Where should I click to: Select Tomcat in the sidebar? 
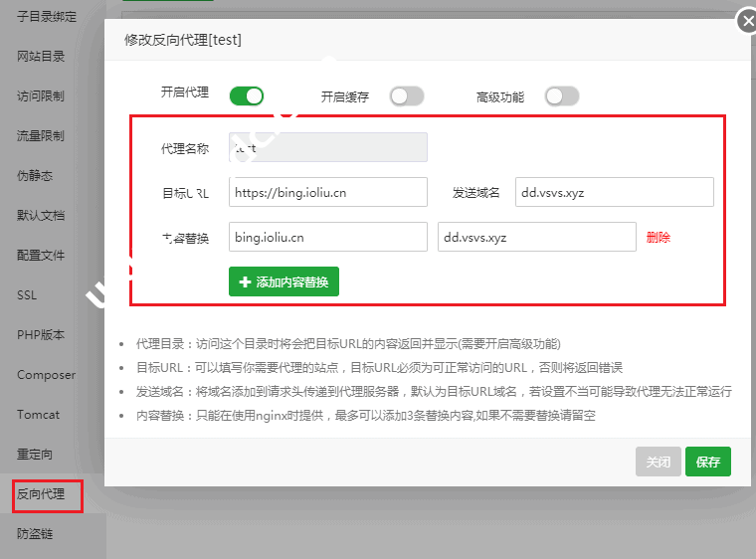(38, 415)
